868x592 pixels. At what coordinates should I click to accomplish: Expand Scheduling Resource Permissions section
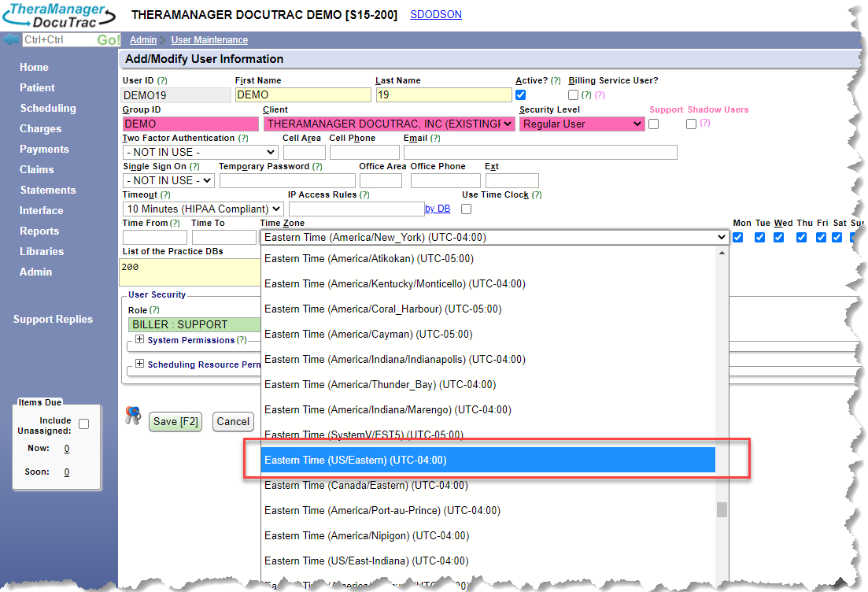(x=139, y=363)
